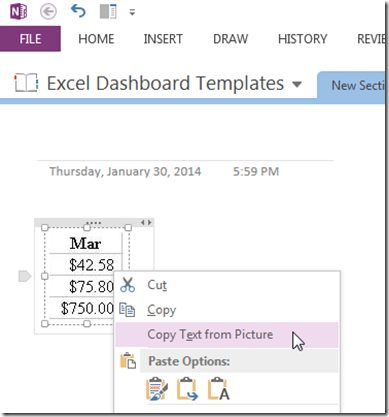Select the New Section tab
The width and height of the screenshot is (389, 417).
tap(353, 85)
